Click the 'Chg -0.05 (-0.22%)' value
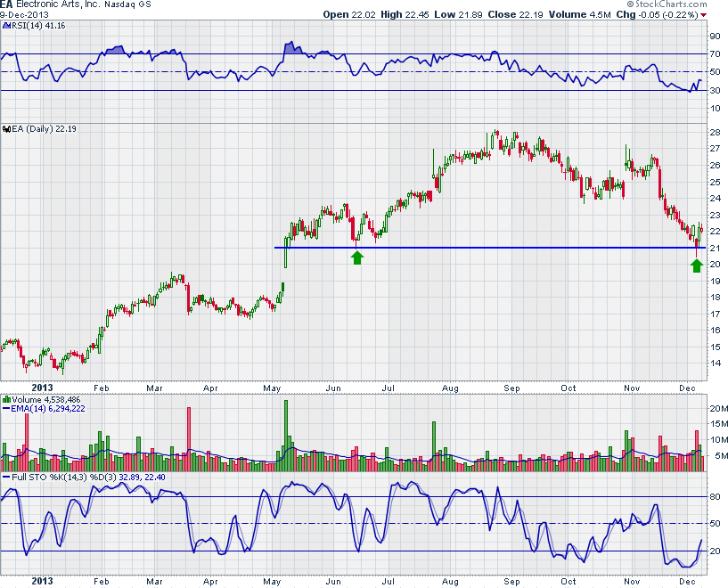Viewport: 728px width, 588px height. click(657, 14)
